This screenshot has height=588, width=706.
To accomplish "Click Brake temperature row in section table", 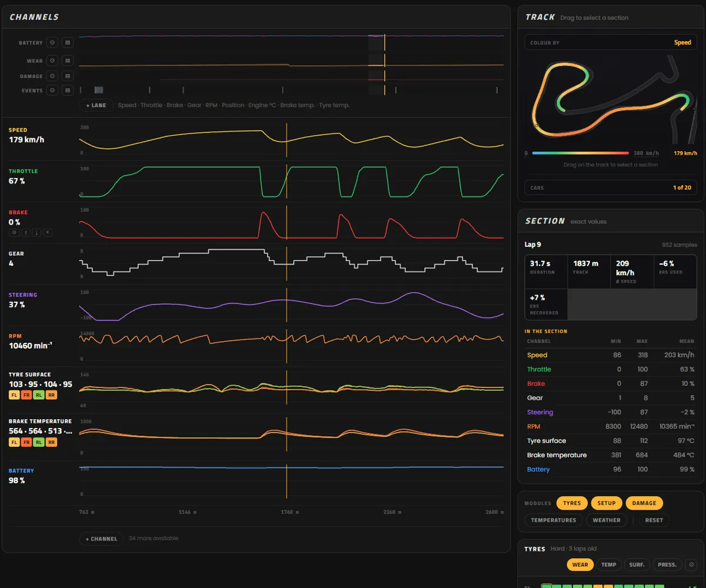I will pos(611,455).
